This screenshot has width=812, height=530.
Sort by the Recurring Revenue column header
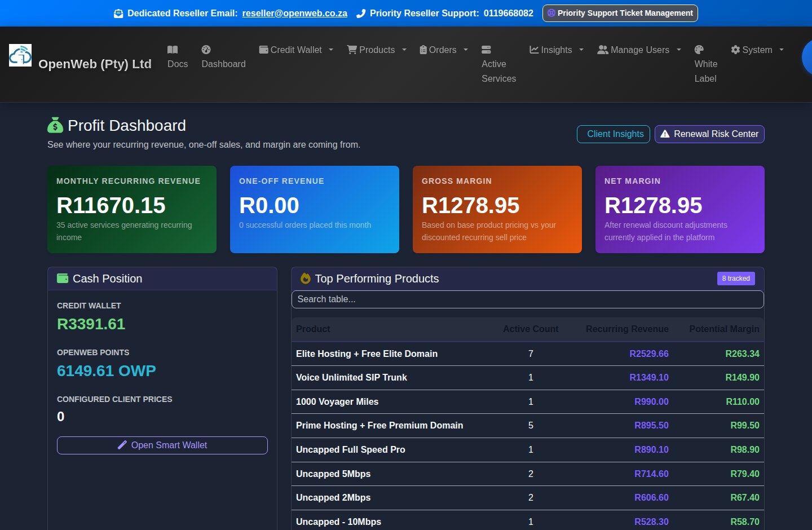(x=627, y=329)
